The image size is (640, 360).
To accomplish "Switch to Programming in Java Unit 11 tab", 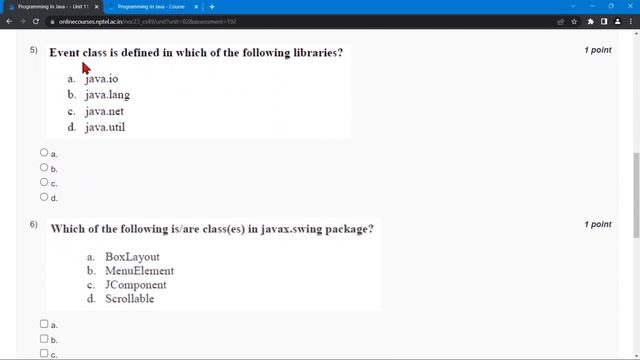I will (53, 7).
